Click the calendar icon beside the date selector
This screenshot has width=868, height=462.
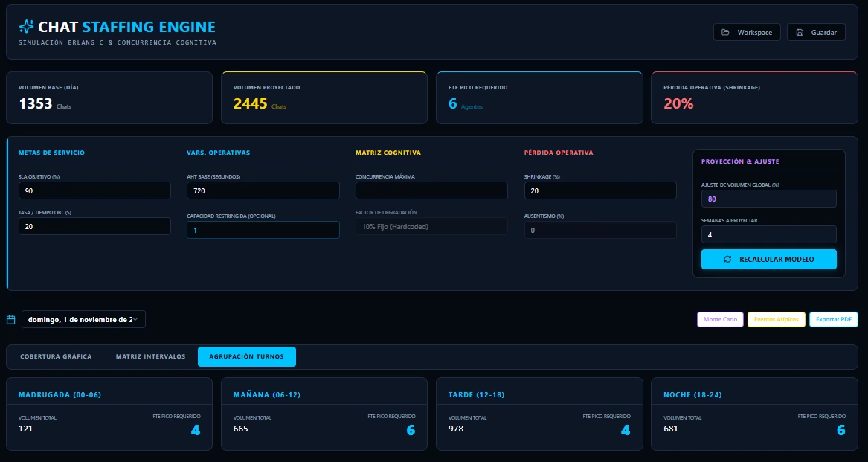[x=10, y=320]
